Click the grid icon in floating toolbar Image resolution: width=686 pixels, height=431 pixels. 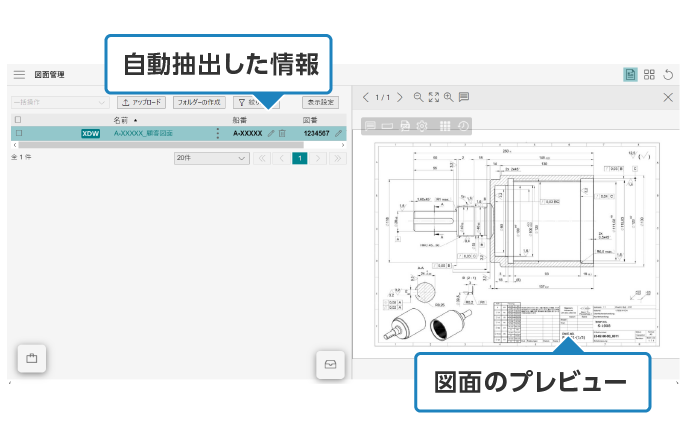point(444,126)
